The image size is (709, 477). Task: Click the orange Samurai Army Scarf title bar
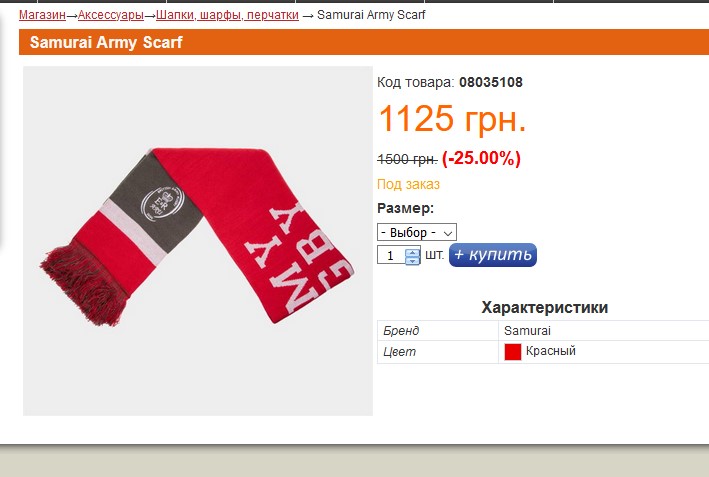(x=364, y=42)
